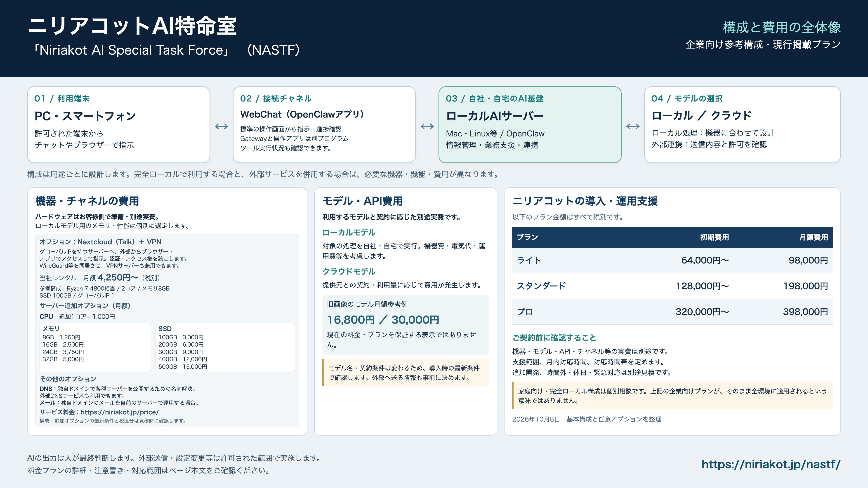
Task: Click the オプション：Nextcloud（Talk）+ VPN heading
Action: [x=100, y=242]
